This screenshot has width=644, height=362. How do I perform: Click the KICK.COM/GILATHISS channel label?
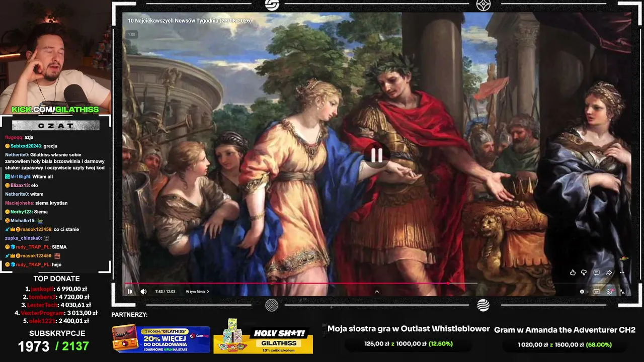[x=55, y=110]
